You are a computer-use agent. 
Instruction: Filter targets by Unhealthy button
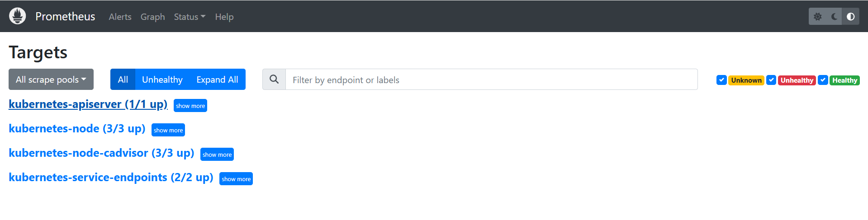point(162,80)
